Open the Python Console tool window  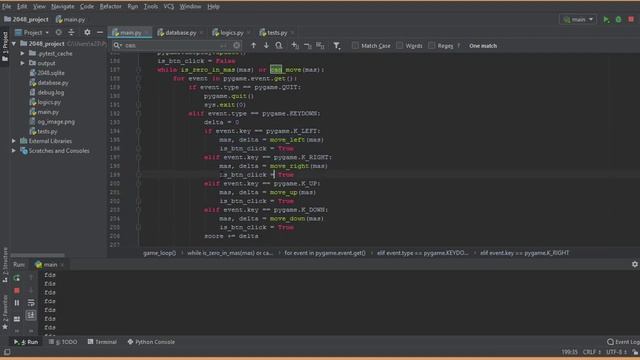pyautogui.click(x=151, y=342)
